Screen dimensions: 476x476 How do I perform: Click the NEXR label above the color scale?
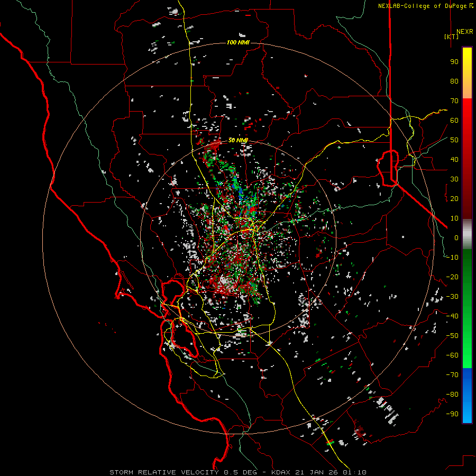coord(464,32)
